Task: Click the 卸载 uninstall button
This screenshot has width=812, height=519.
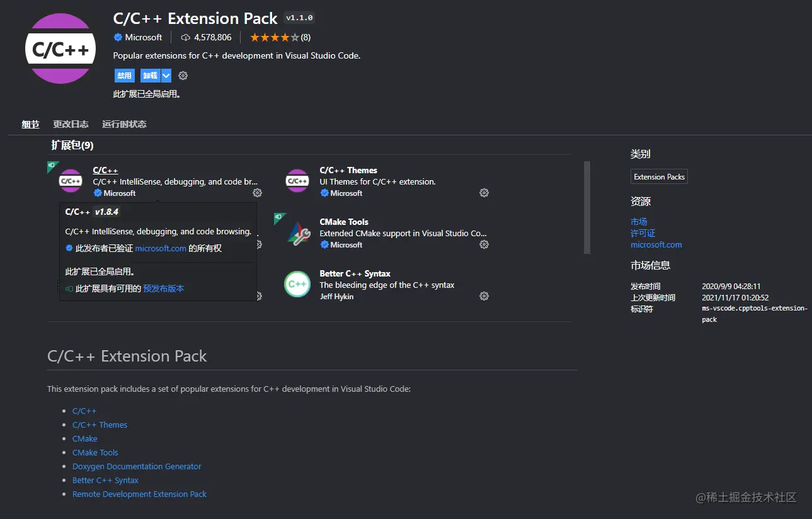Action: tap(151, 76)
